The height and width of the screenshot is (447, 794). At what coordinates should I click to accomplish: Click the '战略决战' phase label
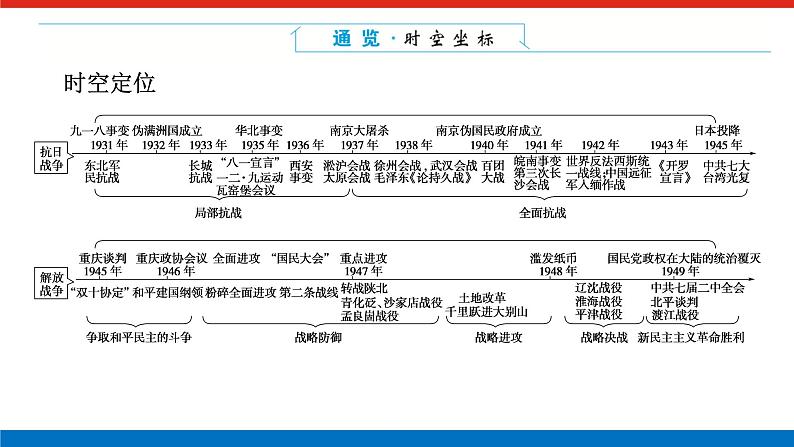(x=604, y=337)
